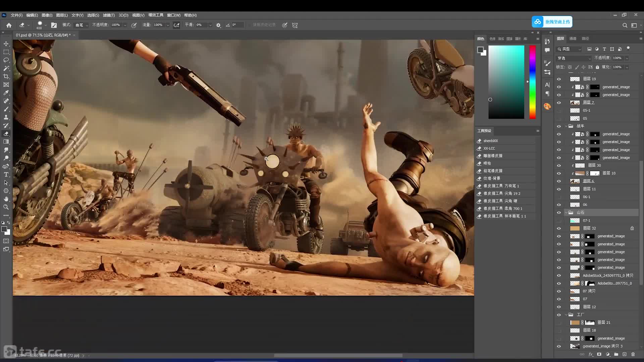Open the eraser 模式 dropdown

pyautogui.click(x=82, y=25)
